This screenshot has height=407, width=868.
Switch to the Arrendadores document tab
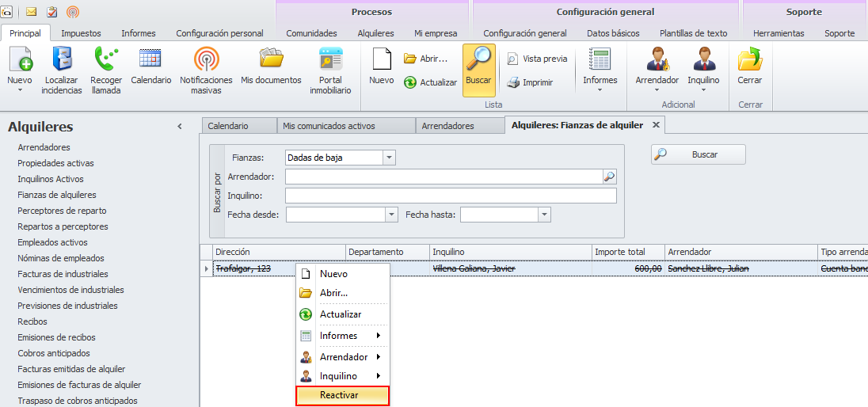click(x=447, y=126)
